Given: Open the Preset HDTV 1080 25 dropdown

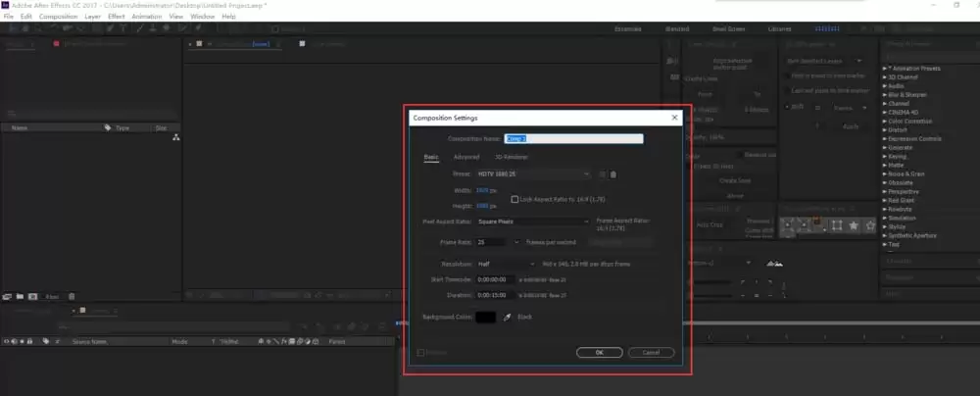Looking at the screenshot, I should (x=533, y=173).
